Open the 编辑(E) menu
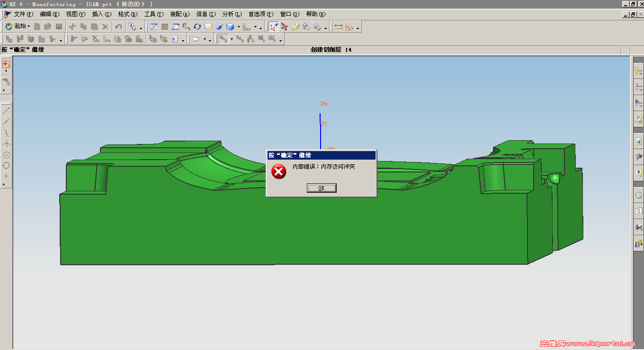Viewport: 644px width, 350px height. [50, 14]
